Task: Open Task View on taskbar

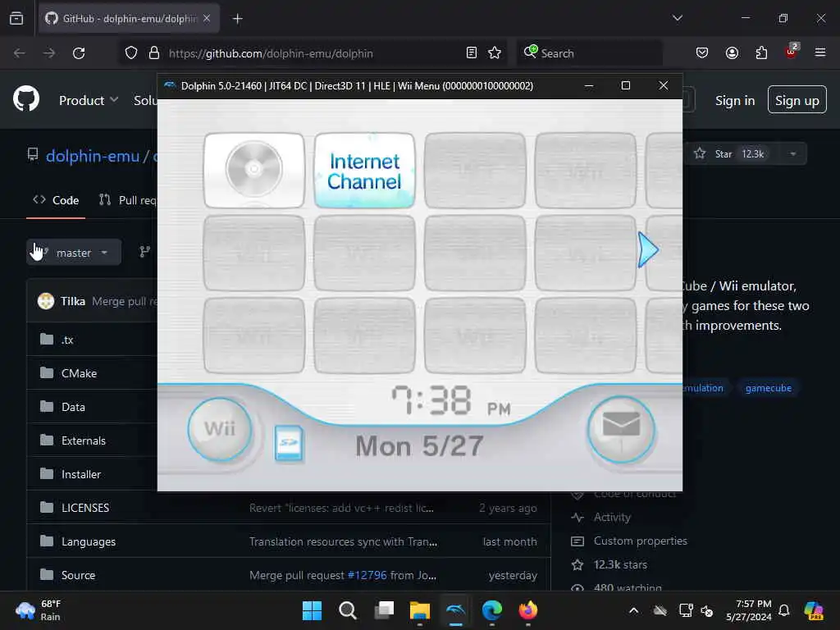Action: [x=384, y=610]
